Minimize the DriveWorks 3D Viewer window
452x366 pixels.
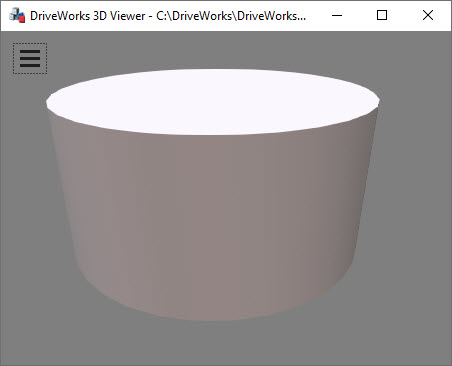point(337,15)
